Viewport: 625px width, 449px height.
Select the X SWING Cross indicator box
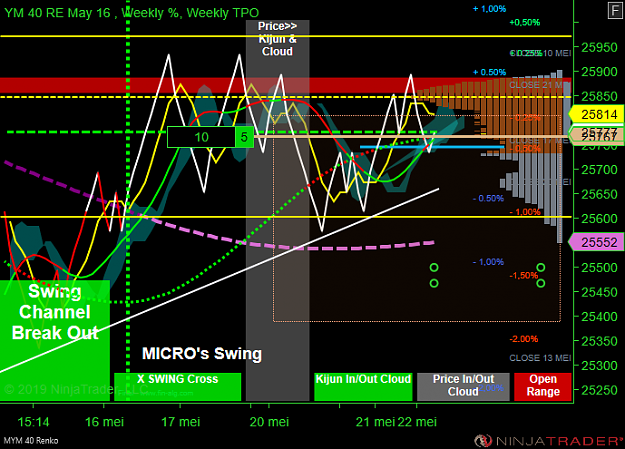(177, 387)
